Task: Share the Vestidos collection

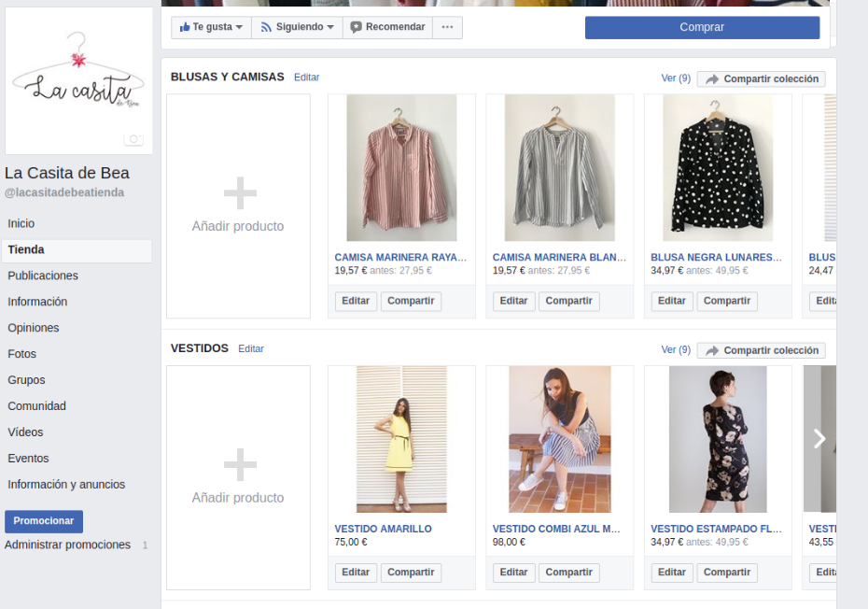Action: coord(761,350)
